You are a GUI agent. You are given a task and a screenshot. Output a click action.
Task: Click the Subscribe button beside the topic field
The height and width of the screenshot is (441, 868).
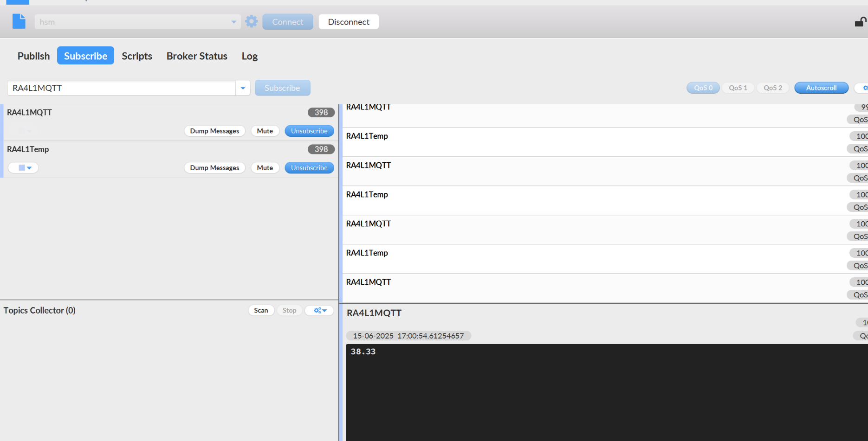point(282,88)
